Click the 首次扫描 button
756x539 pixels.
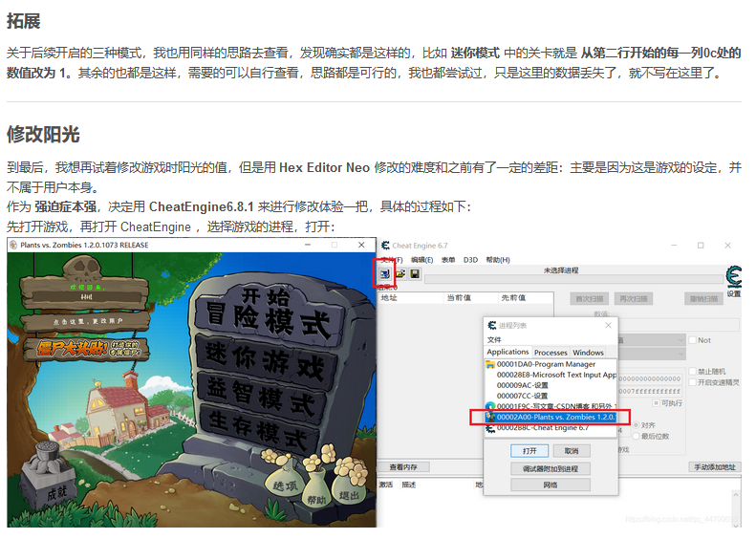click(589, 299)
